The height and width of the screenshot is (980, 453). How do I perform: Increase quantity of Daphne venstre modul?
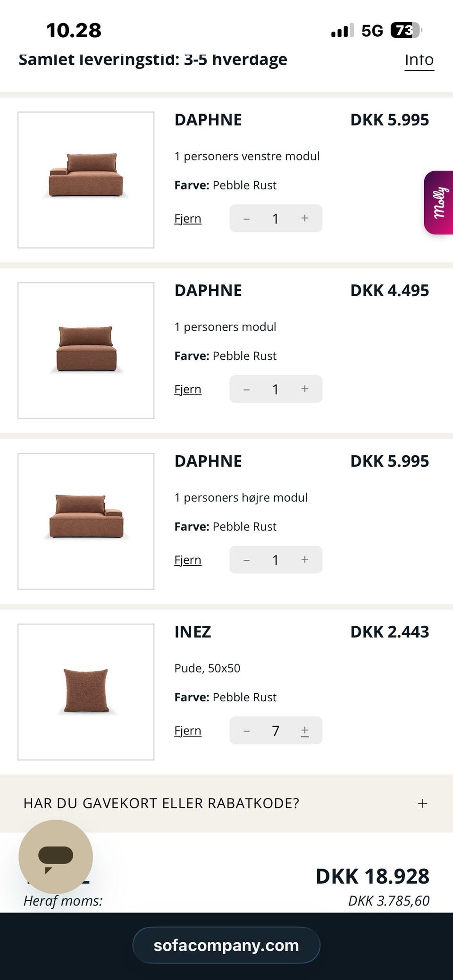(305, 218)
